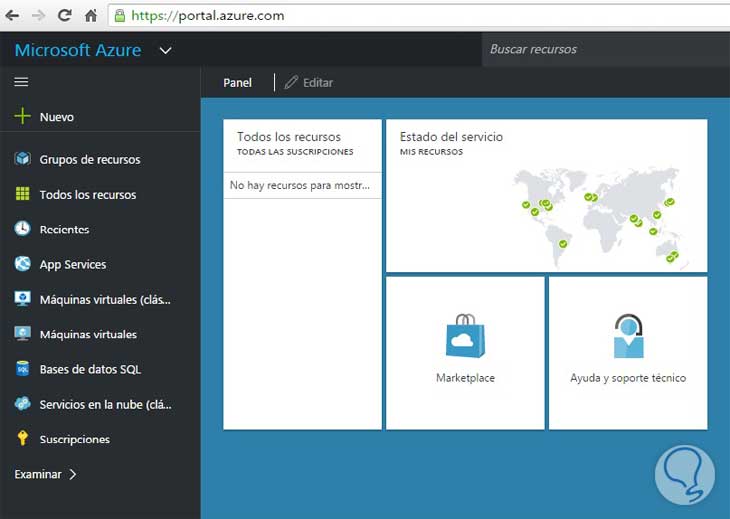The width and height of the screenshot is (730, 519).
Task: Click the Editar pencil icon
Action: [x=291, y=82]
